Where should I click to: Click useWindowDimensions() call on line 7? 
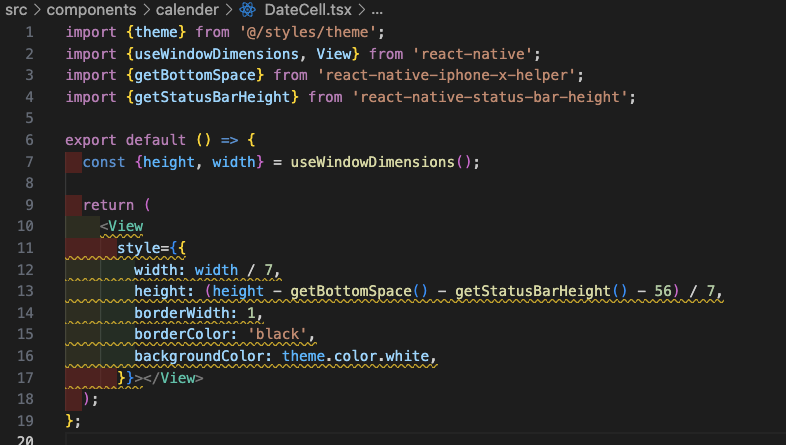381,162
